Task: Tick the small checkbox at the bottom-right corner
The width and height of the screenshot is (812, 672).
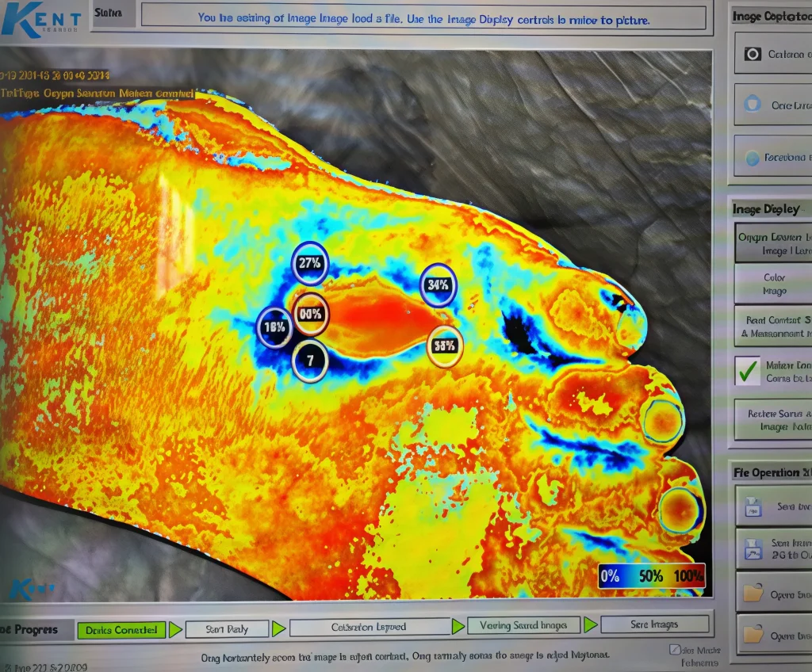Action: 674,649
